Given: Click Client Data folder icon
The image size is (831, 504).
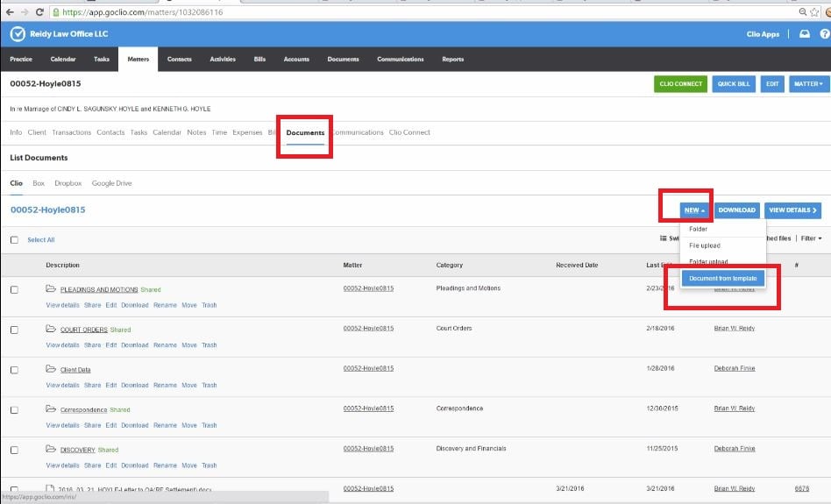Looking at the screenshot, I should pos(51,369).
